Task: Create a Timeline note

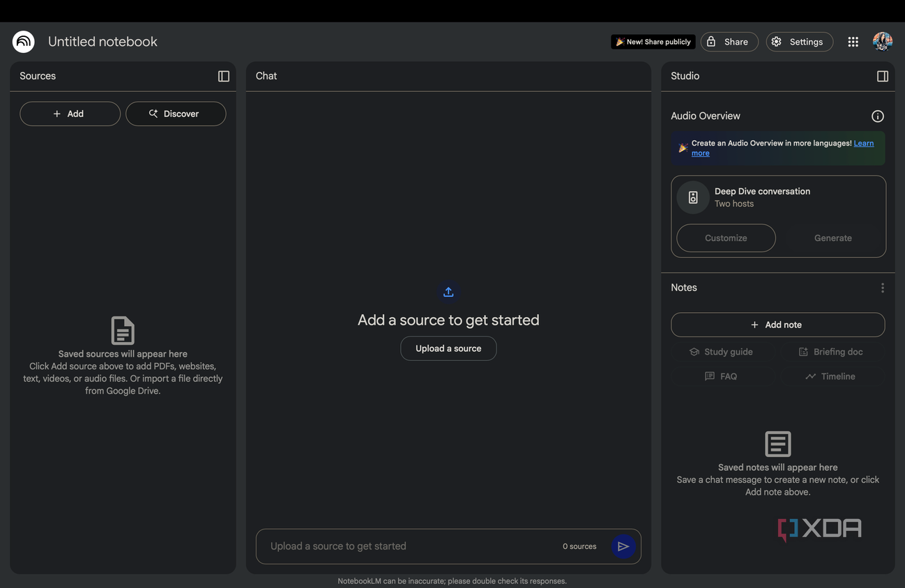Action: point(831,376)
